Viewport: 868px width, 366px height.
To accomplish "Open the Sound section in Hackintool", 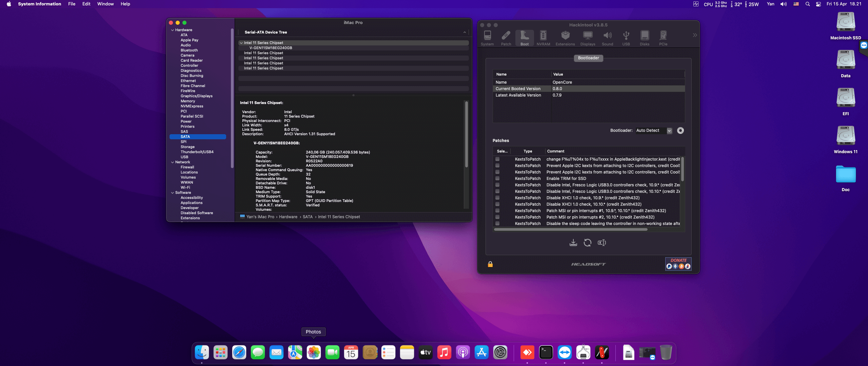I will [x=607, y=38].
